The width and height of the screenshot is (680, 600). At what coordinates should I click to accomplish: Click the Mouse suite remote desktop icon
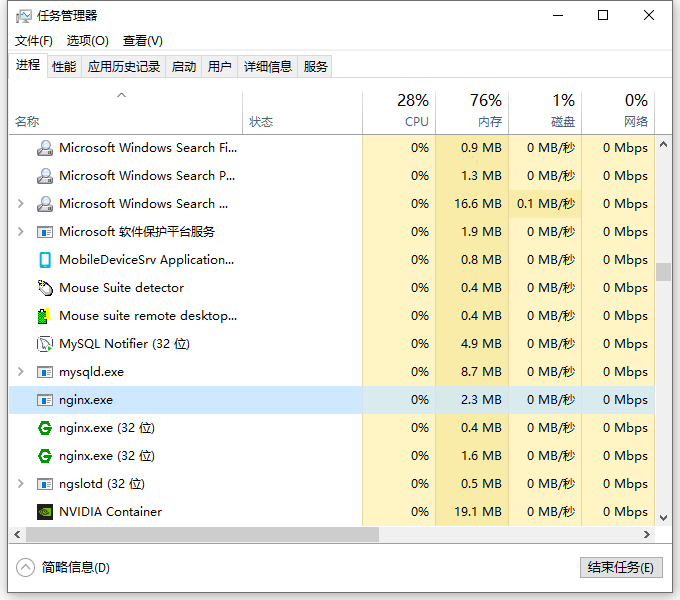(44, 316)
